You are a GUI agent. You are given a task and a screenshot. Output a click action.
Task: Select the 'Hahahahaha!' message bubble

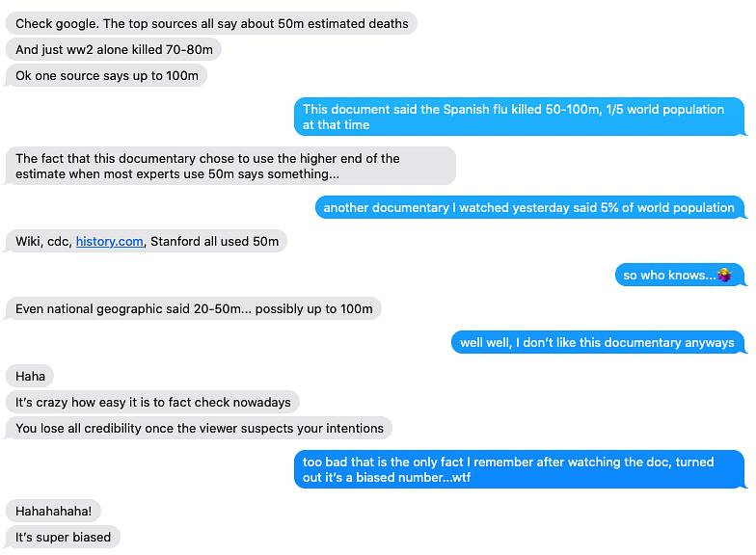pyautogui.click(x=53, y=511)
